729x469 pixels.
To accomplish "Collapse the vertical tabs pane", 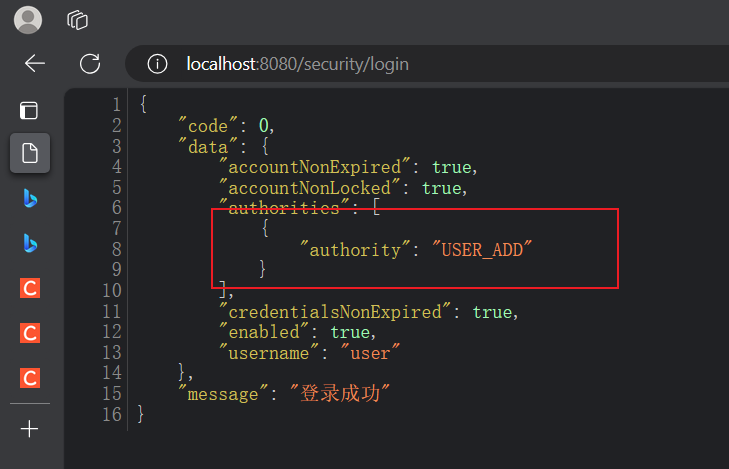I will [30, 110].
